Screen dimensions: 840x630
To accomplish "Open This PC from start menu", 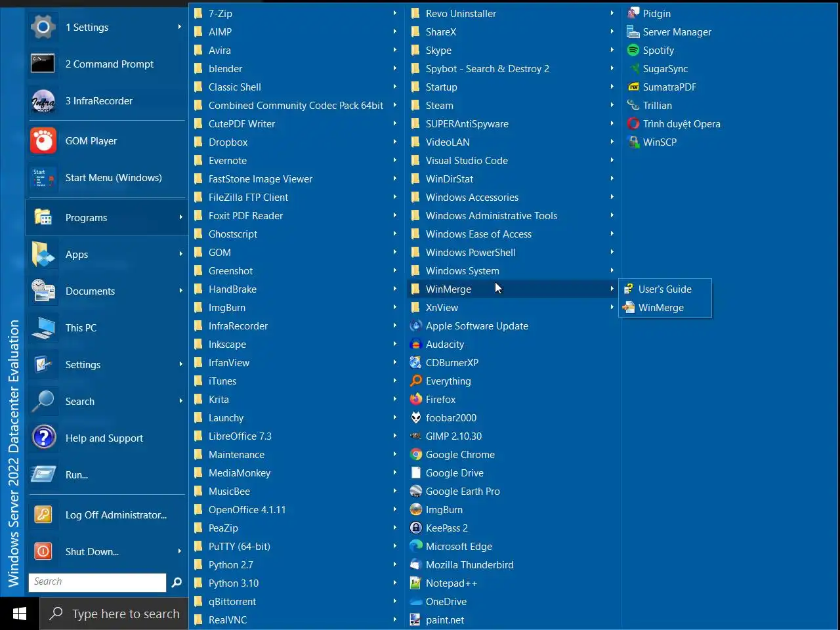I will 106,327.
